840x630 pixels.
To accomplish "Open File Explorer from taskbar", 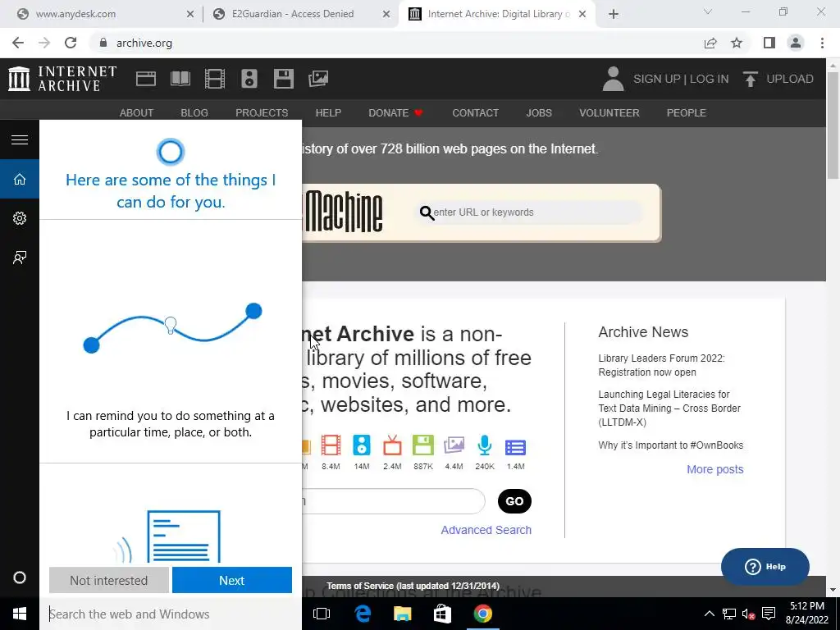I will tap(402, 614).
